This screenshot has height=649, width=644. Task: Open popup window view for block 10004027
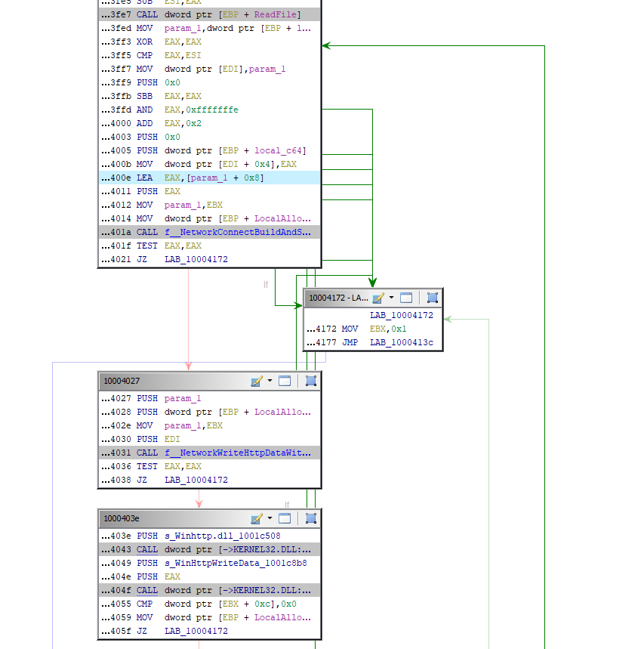(285, 381)
